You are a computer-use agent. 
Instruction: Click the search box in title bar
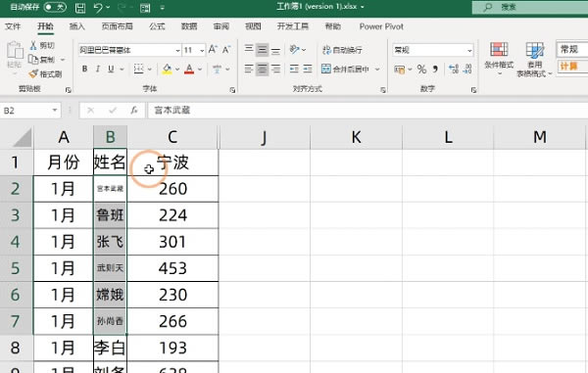[x=529, y=7]
